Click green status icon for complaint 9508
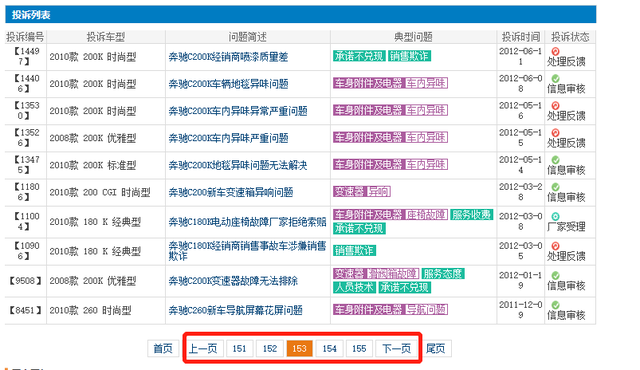 click(x=555, y=275)
